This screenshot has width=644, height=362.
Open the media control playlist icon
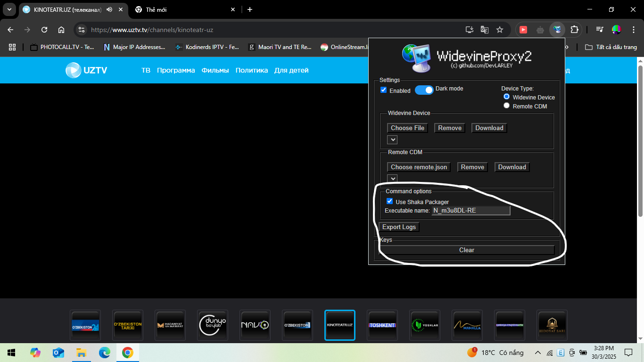coord(599,30)
